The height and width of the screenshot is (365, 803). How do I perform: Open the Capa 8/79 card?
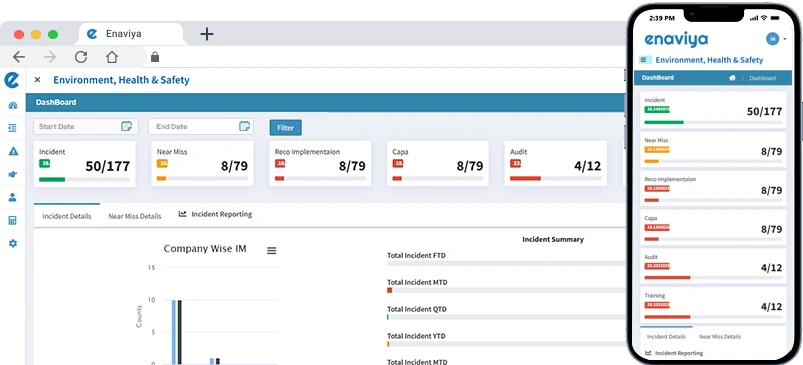point(438,164)
